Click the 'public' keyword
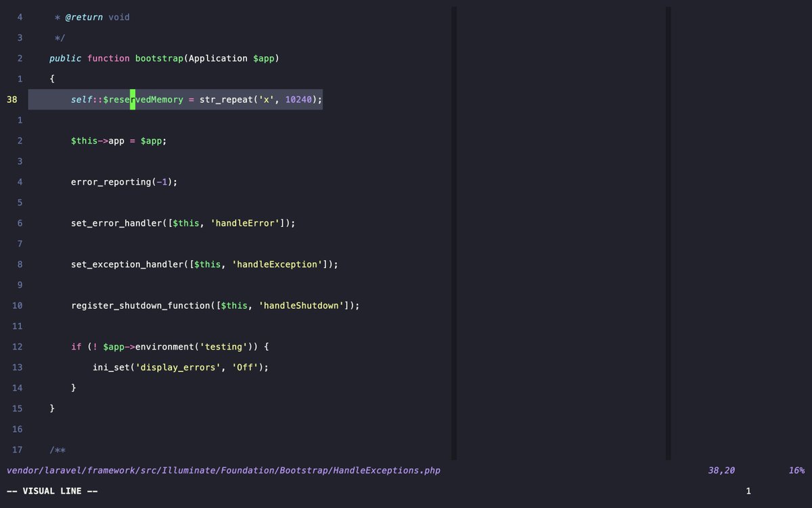This screenshot has width=812, height=508. click(66, 58)
